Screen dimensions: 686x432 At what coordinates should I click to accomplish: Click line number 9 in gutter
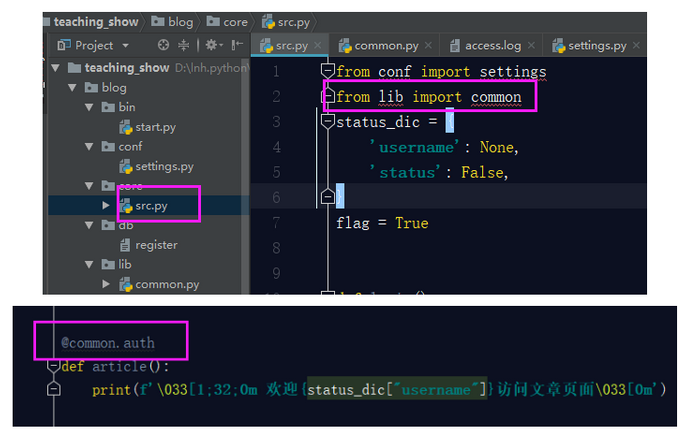tap(276, 274)
